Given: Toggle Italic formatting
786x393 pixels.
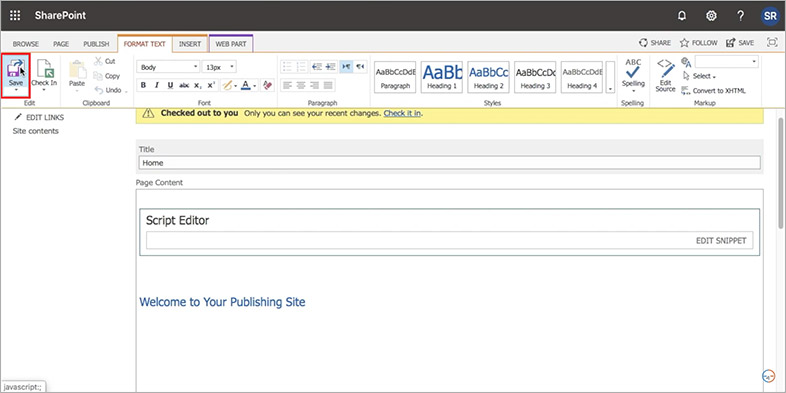Looking at the screenshot, I should pyautogui.click(x=157, y=85).
